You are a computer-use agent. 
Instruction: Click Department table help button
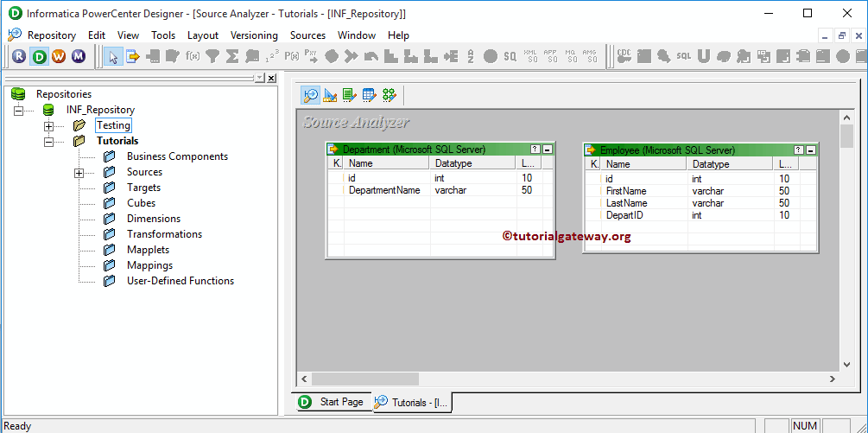[x=535, y=149]
